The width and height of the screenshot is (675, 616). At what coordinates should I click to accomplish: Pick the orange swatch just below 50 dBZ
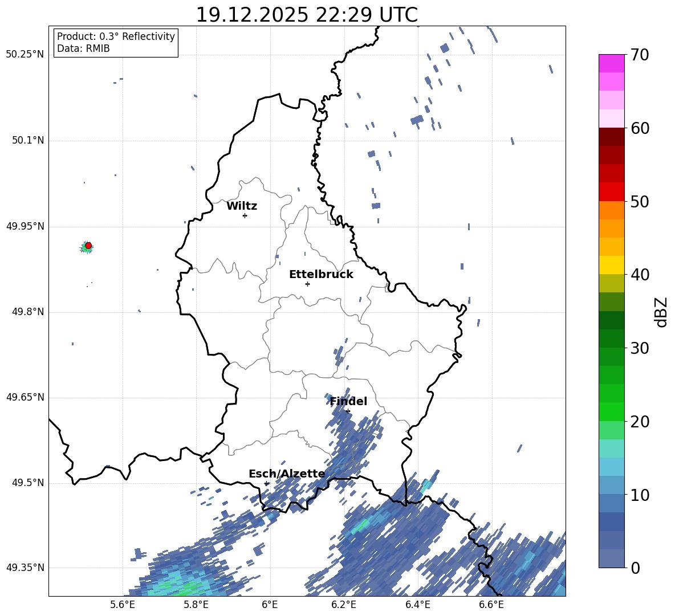point(611,210)
